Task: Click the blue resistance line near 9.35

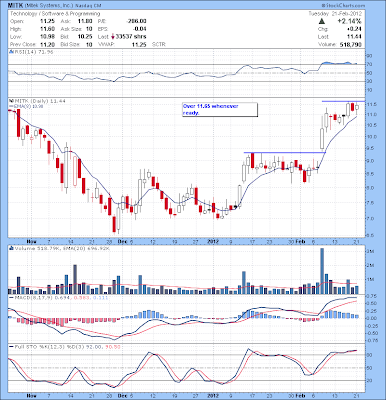Action: pyautogui.click(x=285, y=153)
